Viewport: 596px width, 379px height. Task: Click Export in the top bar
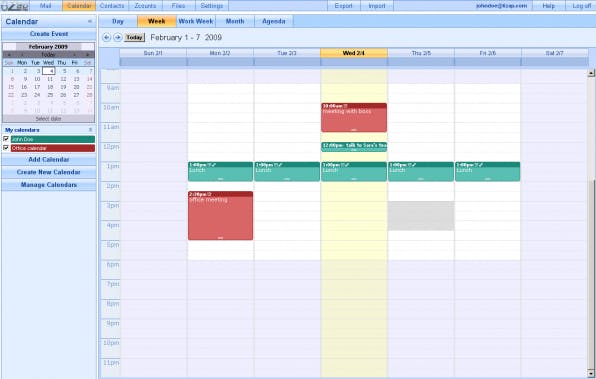(x=344, y=6)
